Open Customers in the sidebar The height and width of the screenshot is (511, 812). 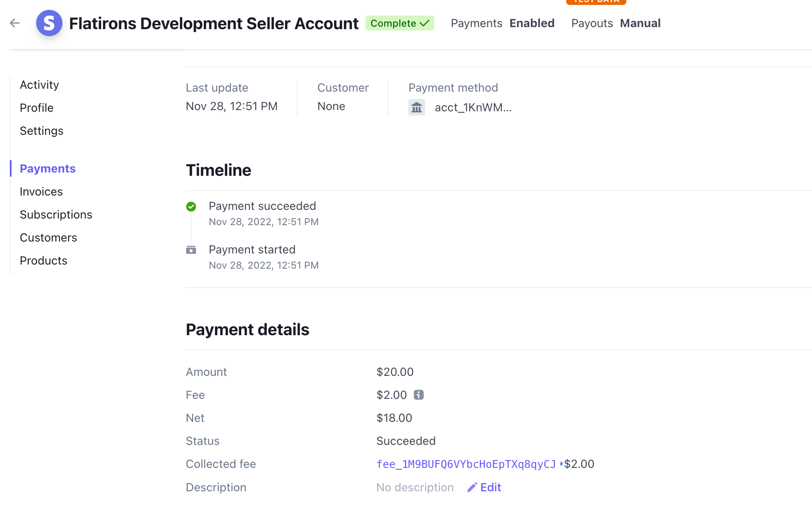(x=48, y=237)
